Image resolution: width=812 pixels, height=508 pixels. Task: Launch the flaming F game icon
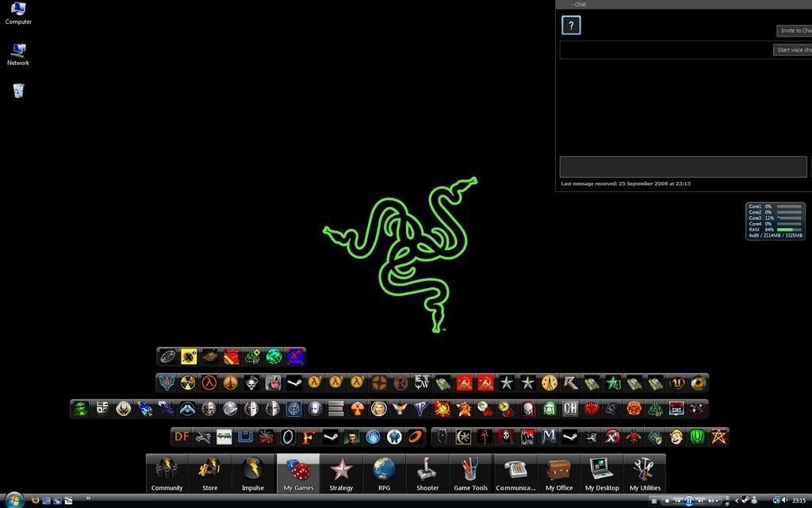pos(308,437)
